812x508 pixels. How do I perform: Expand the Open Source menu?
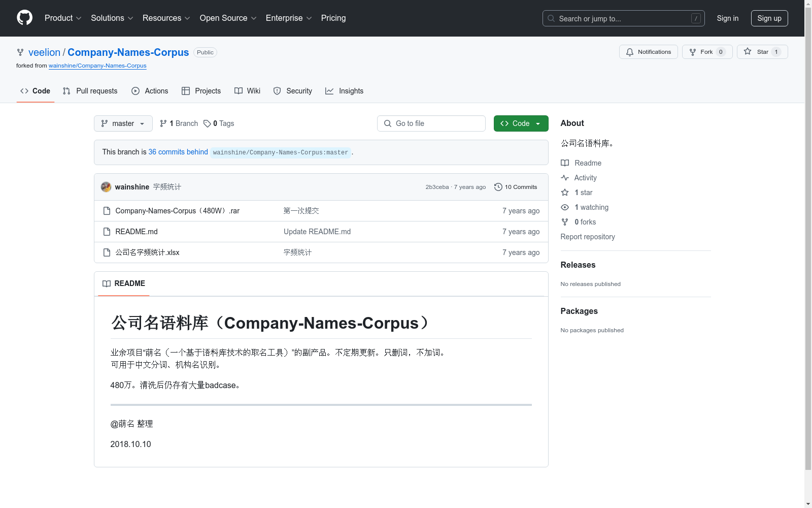[228, 18]
